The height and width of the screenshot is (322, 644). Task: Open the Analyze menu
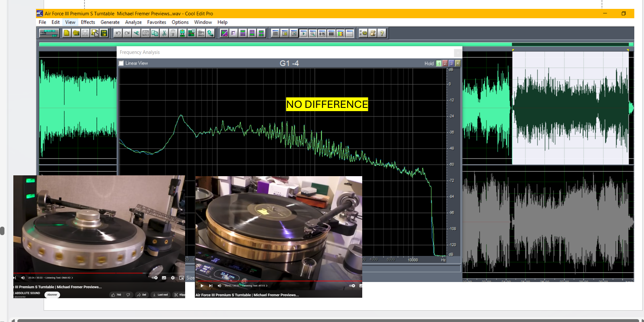coord(133,22)
